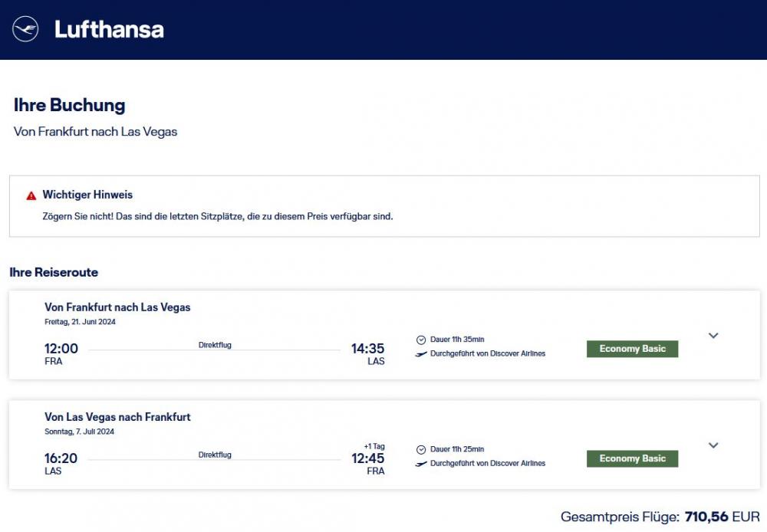Click the airplane icon on the outbound flight

click(x=420, y=354)
